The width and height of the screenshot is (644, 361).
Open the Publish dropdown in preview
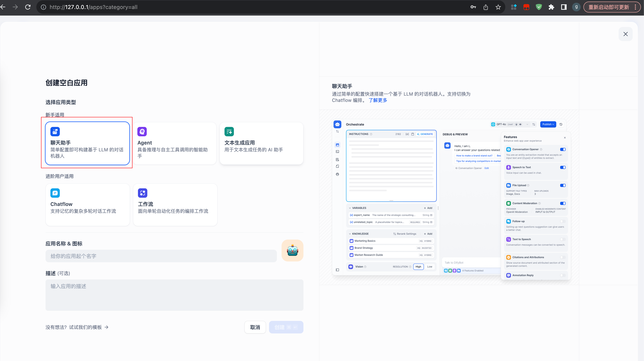coord(548,124)
